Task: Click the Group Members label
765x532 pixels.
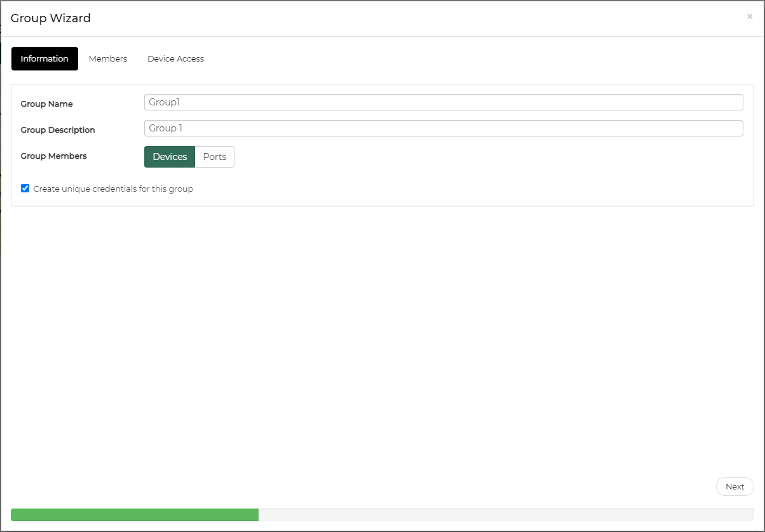Action: [x=53, y=156]
